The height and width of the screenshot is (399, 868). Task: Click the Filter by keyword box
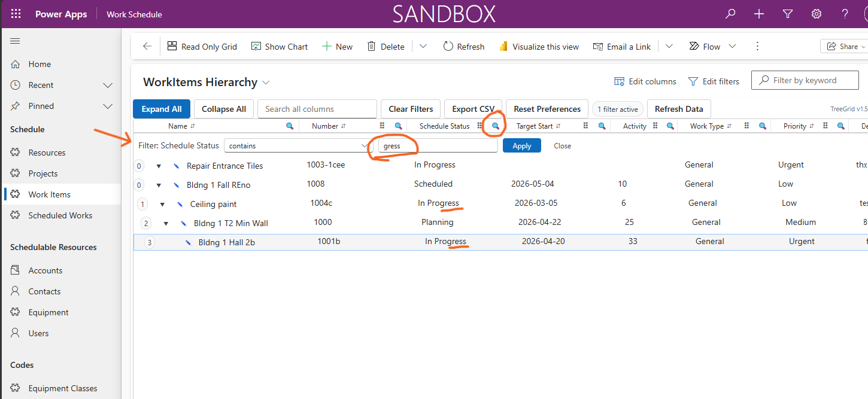(x=805, y=80)
